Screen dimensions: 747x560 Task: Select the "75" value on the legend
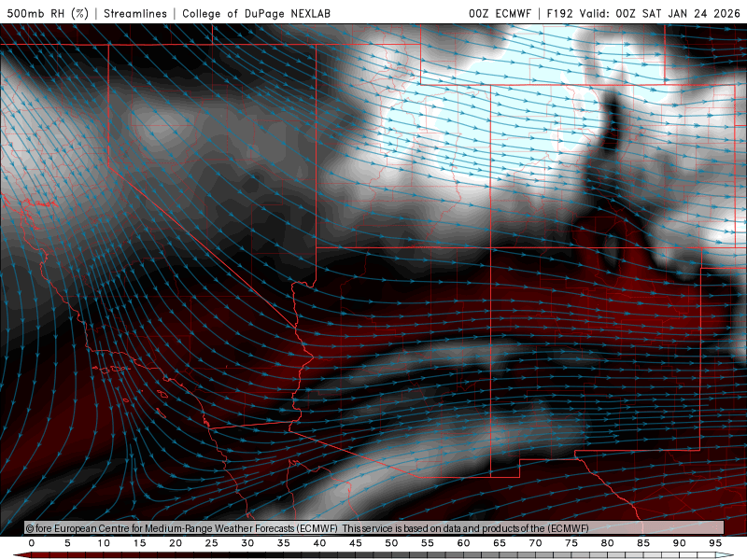click(x=571, y=543)
